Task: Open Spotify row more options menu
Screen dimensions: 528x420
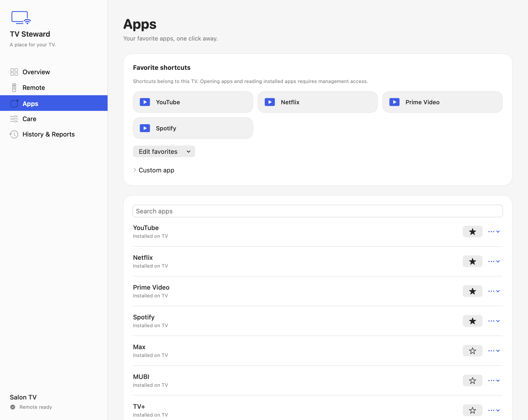Action: point(494,321)
